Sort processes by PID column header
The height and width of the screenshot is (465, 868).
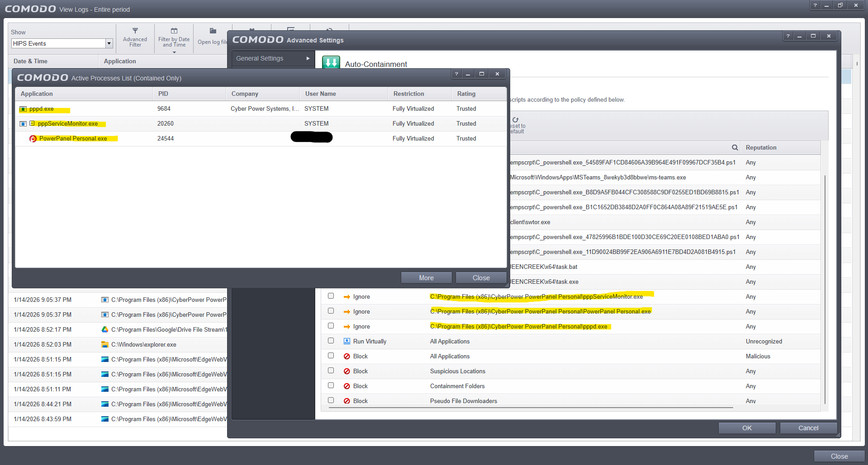tap(163, 94)
